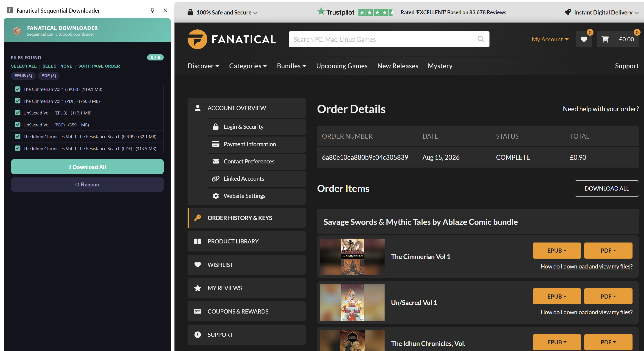
Task: Click Select None files link
Action: (57, 66)
